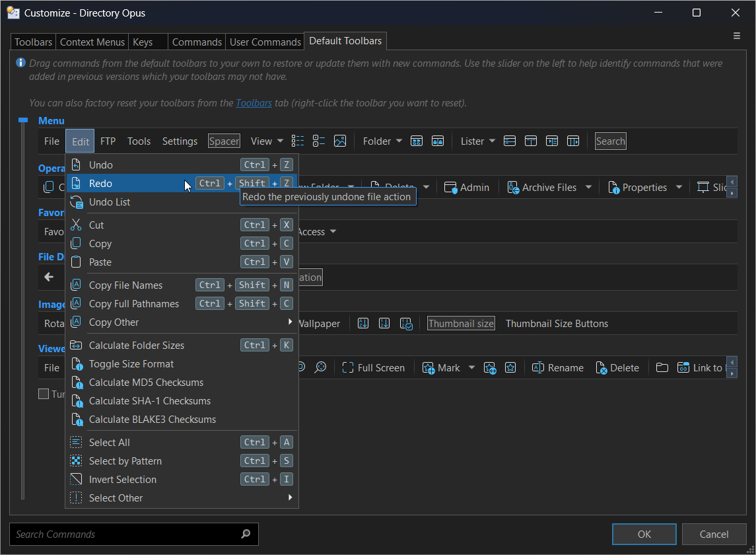Open the Properties dropdown arrow
Screen dimensions: 756x555
679,187
